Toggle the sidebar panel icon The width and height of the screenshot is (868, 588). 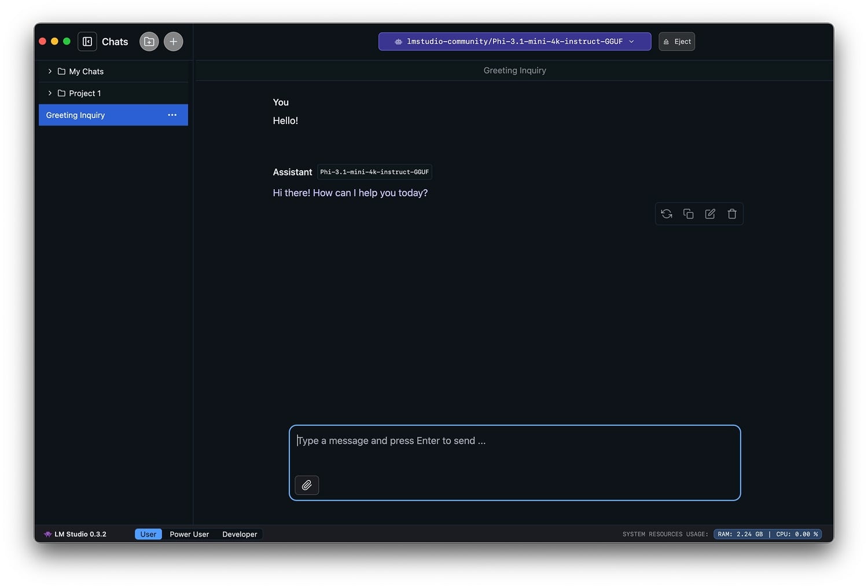(87, 41)
